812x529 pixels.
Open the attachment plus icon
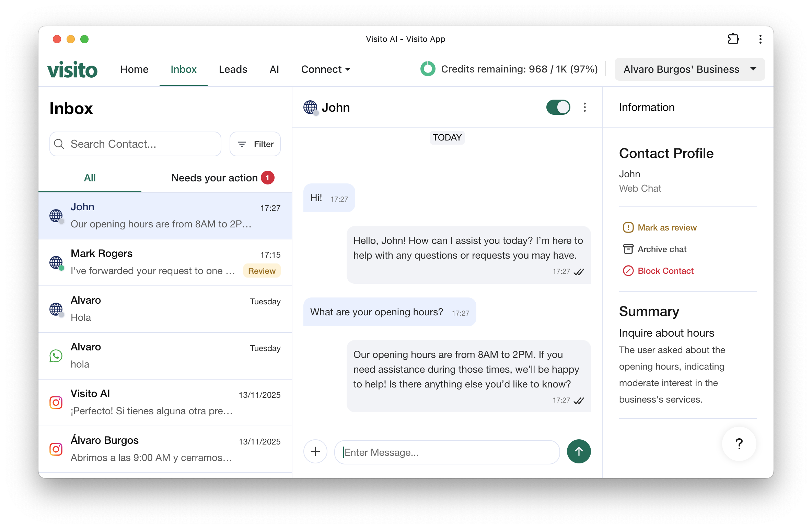315,451
